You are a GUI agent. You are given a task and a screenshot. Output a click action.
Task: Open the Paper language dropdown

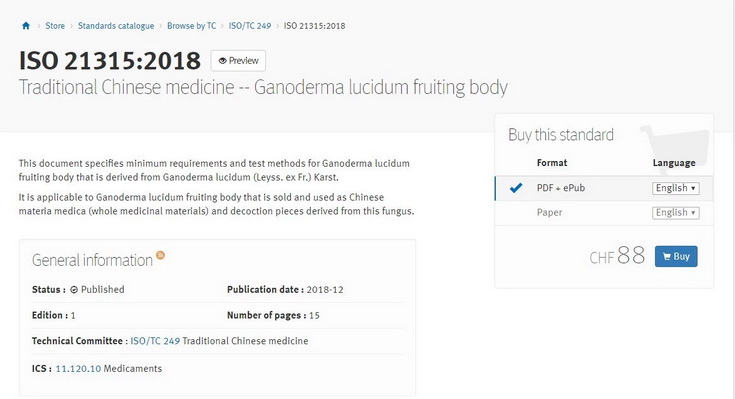click(x=675, y=213)
